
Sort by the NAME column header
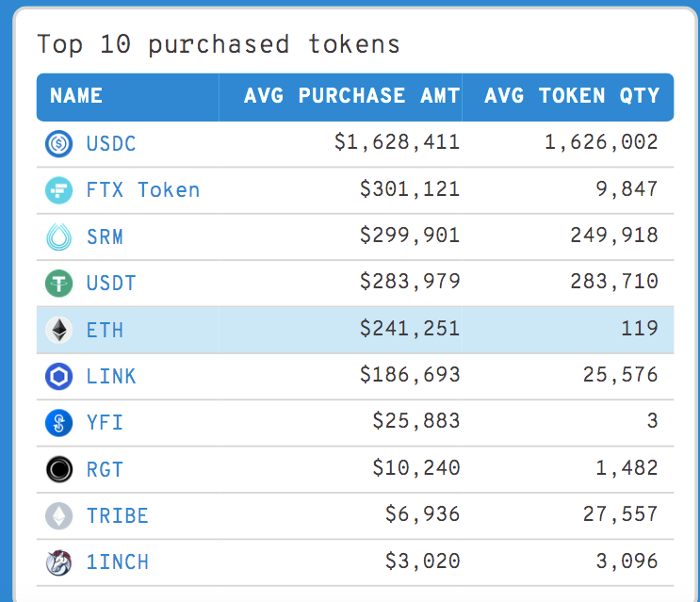(x=76, y=96)
